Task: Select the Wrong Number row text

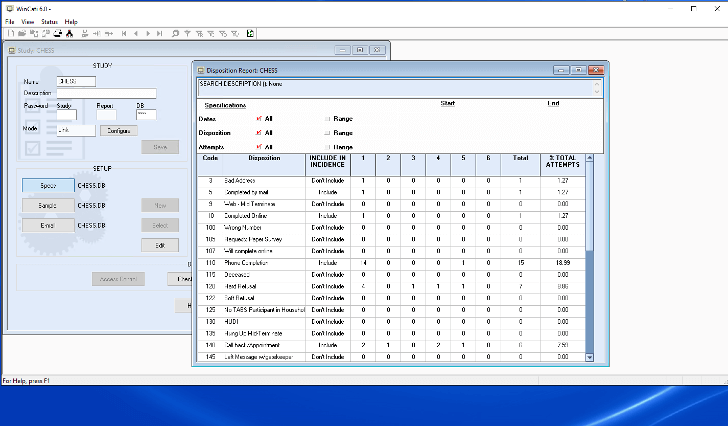Action: (x=243, y=227)
